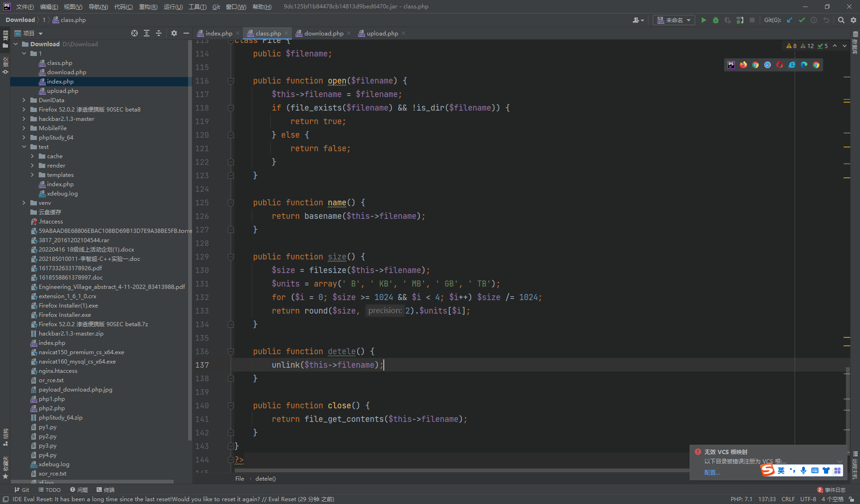Open file in Internet Explorer
860x504 pixels.
point(792,65)
